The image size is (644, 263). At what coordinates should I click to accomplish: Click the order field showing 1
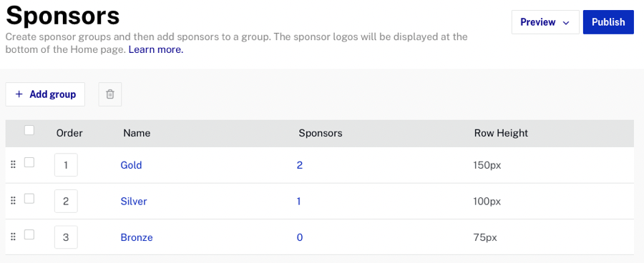tap(66, 165)
